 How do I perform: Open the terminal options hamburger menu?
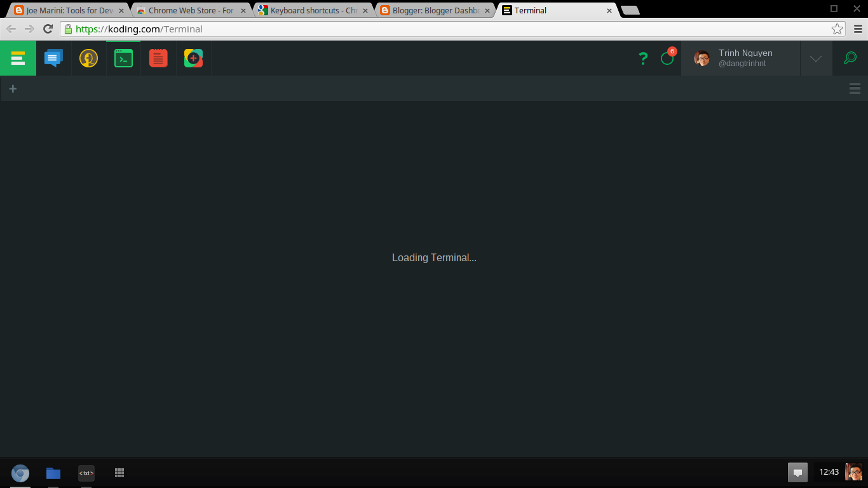tap(855, 89)
